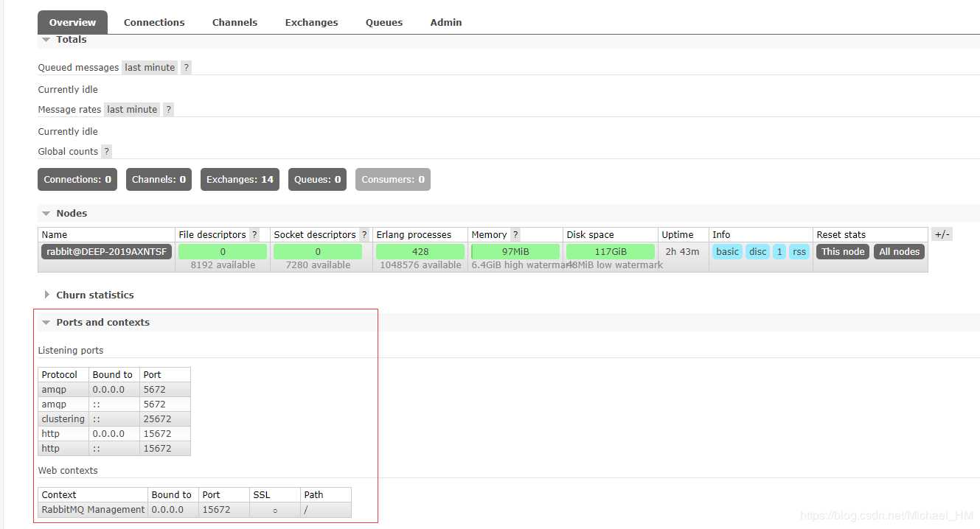This screenshot has width=980, height=529.
Task: Open node rabbit@DEEP-2019AXNTSF details
Action: tap(106, 251)
